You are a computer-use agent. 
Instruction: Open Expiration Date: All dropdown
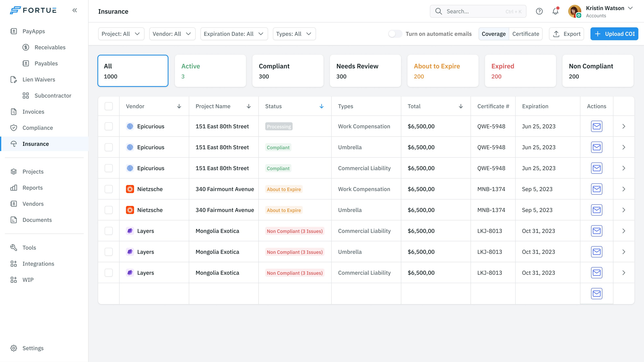coord(234,34)
